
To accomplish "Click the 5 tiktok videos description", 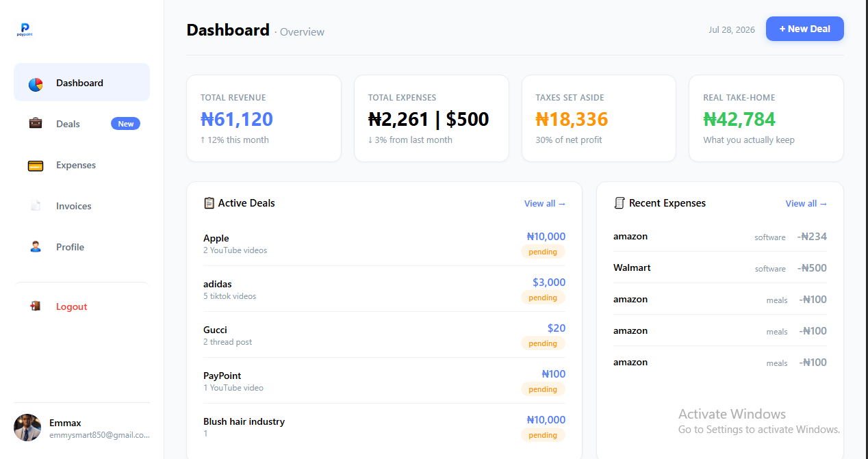I will tap(229, 296).
